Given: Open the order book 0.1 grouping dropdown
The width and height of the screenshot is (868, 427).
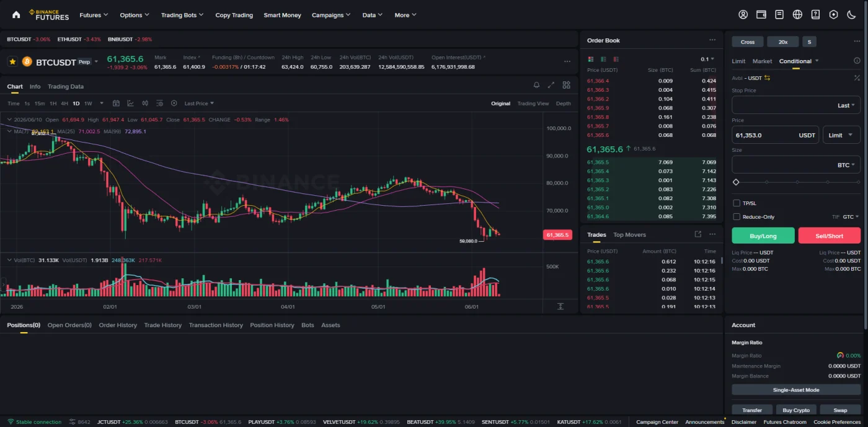Looking at the screenshot, I should (x=707, y=59).
